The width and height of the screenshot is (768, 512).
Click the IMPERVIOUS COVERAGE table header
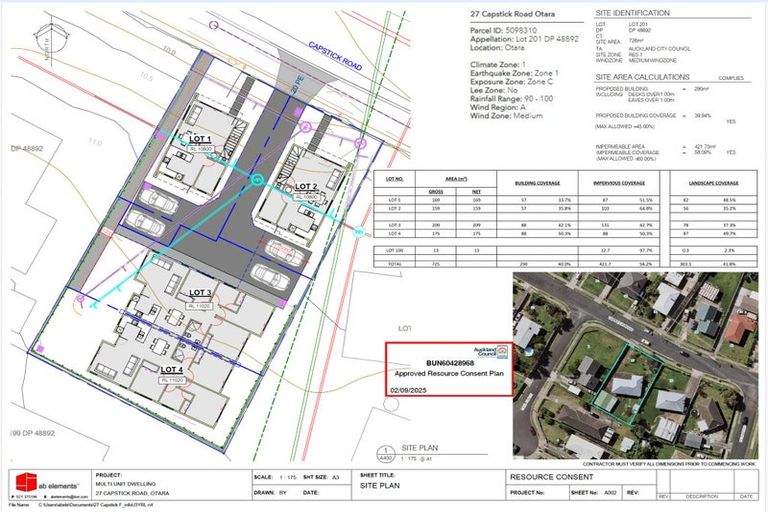click(x=619, y=183)
